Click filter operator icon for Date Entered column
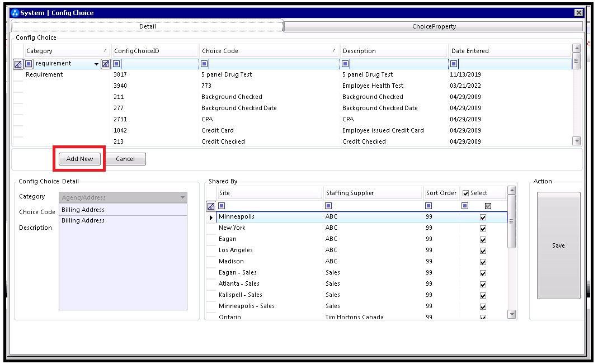Image resolution: width=598 pixels, height=364 pixels. [x=454, y=64]
